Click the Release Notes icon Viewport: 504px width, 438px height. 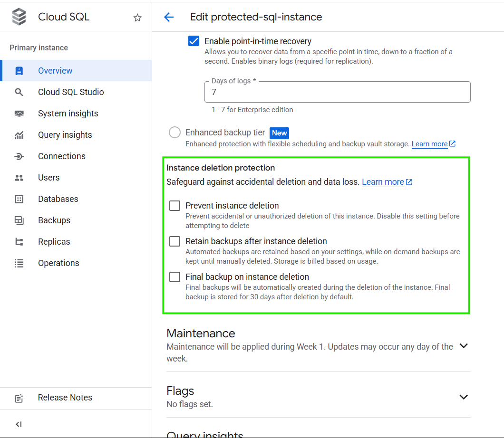[19, 398]
